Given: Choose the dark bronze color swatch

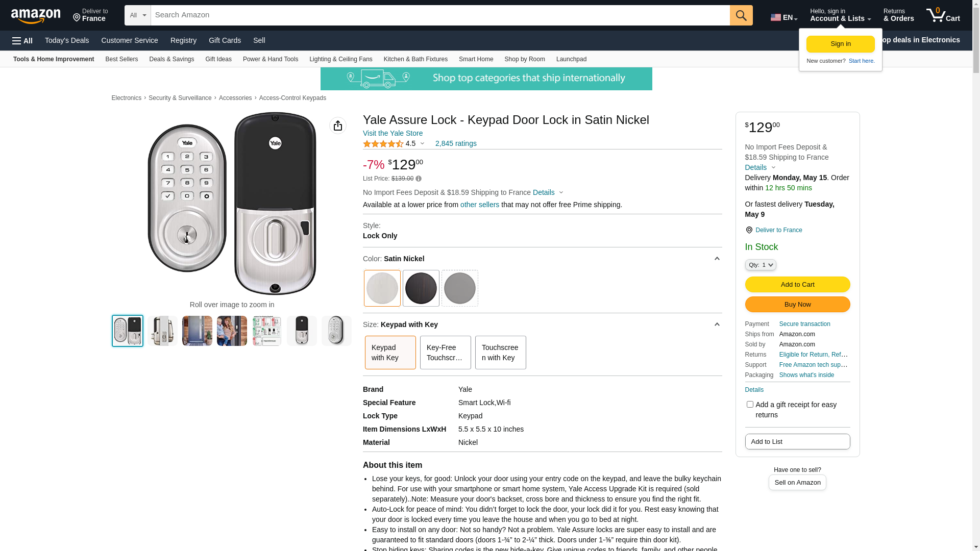Looking at the screenshot, I should tap(421, 288).
